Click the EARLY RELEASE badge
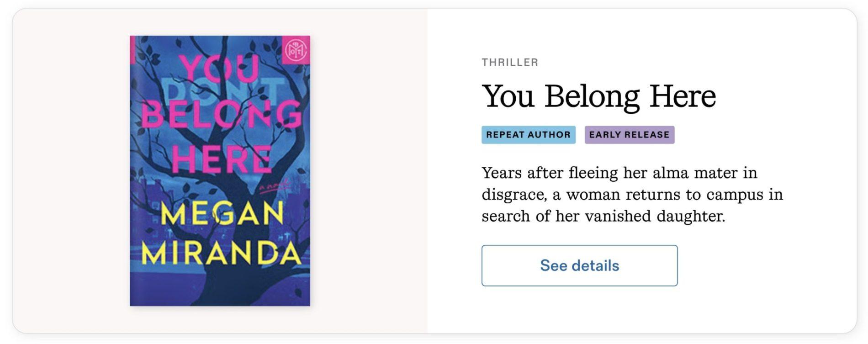The image size is (868, 344). click(629, 135)
